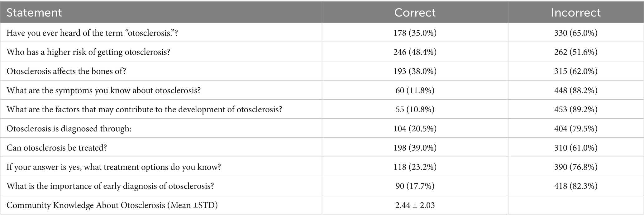Image resolution: width=644 pixels, height=220 pixels.
Task: Click the 246 (48.4%) correct value
Action: tap(415, 52)
